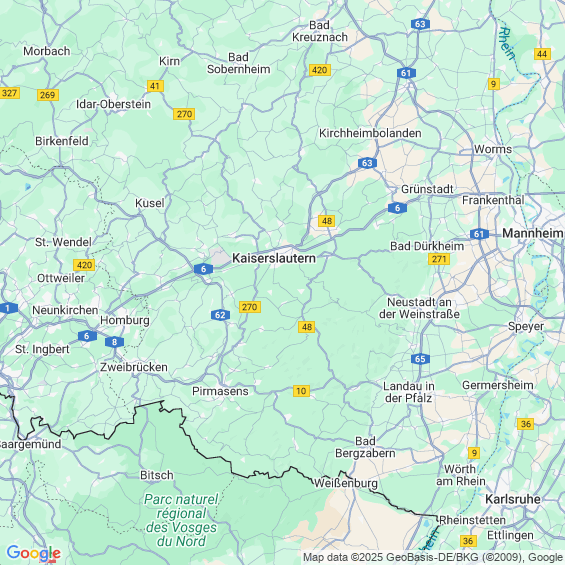The width and height of the screenshot is (565, 565).
Task: Click the Speyer city label
Action: (x=526, y=326)
